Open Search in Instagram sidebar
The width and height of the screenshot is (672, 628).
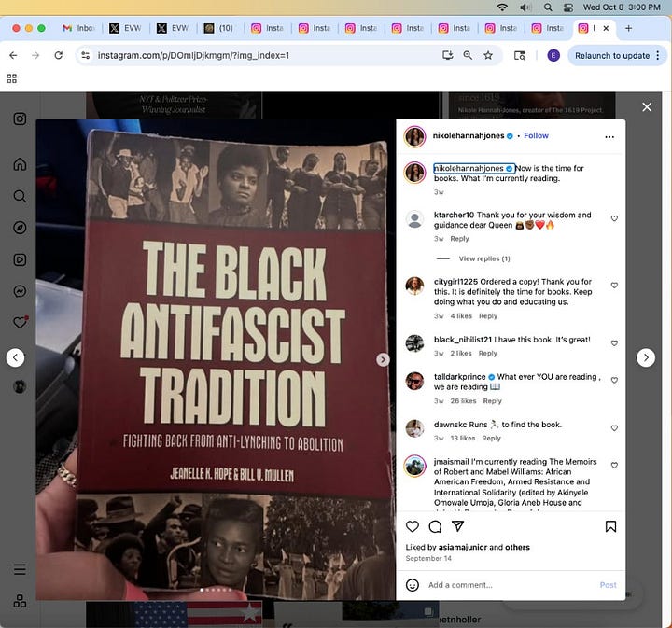20,196
